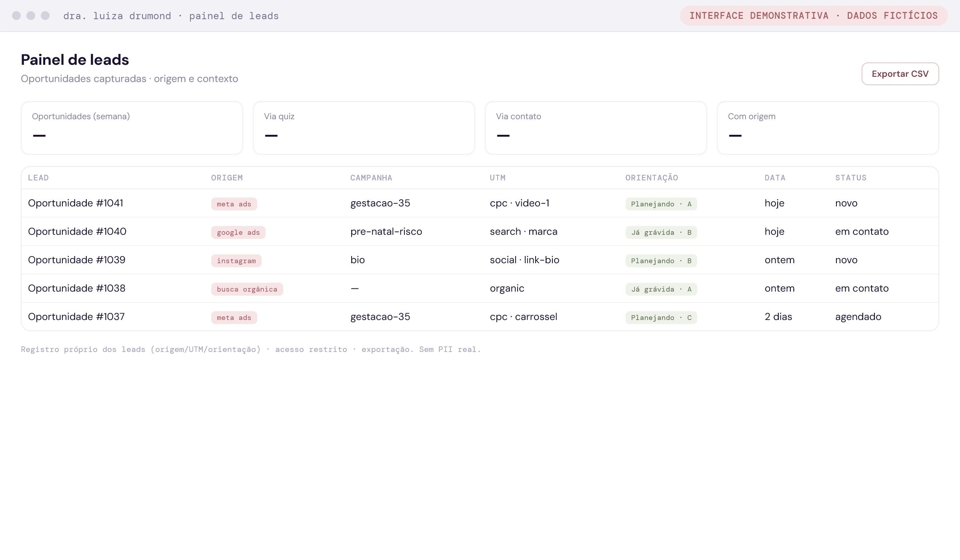The image size is (960, 560).
Task: Open the Com origem card
Action: (x=828, y=128)
